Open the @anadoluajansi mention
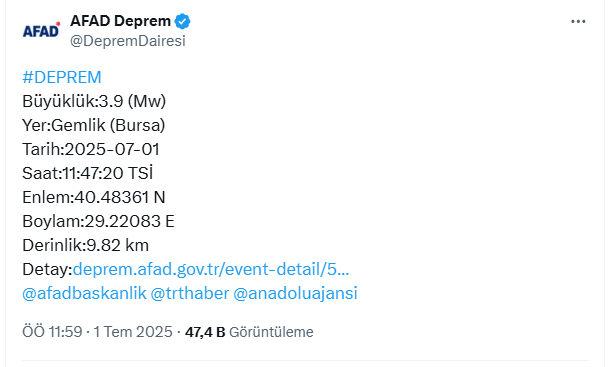This screenshot has height=367, width=615. 295,293
